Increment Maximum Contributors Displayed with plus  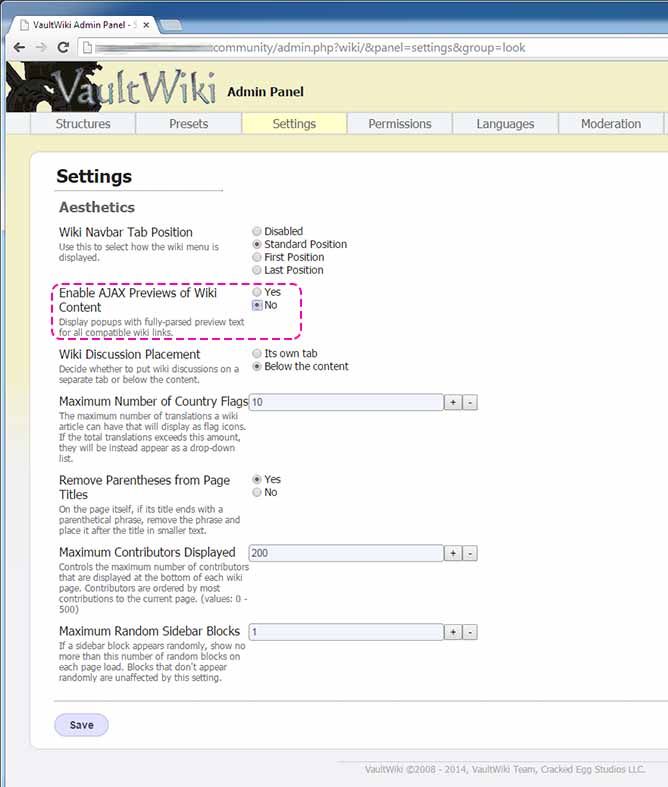click(x=453, y=554)
